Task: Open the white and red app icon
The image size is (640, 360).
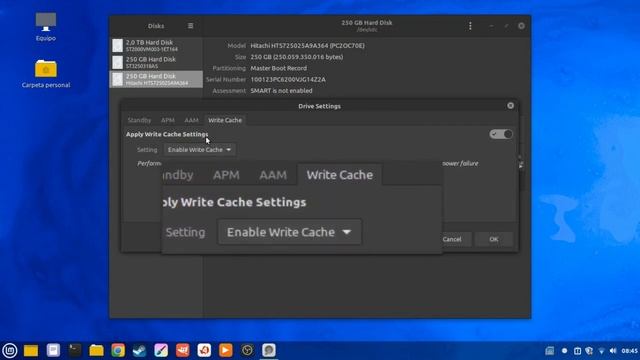Action: [x=204, y=350]
